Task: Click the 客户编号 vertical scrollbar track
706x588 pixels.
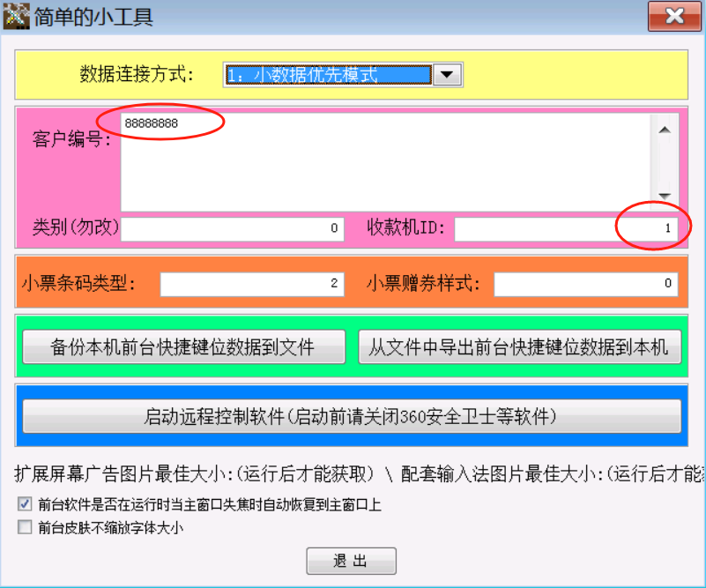Action: pyautogui.click(x=665, y=163)
